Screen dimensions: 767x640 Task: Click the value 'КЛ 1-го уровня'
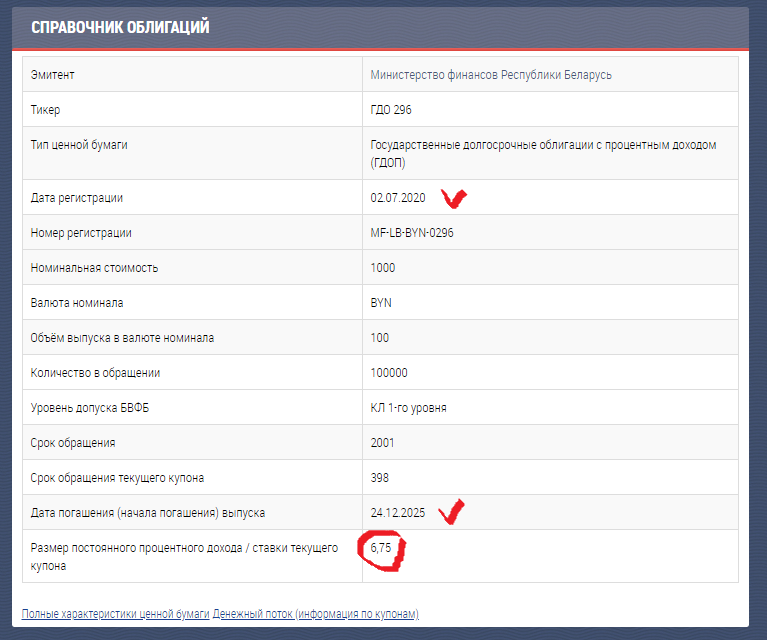click(408, 408)
